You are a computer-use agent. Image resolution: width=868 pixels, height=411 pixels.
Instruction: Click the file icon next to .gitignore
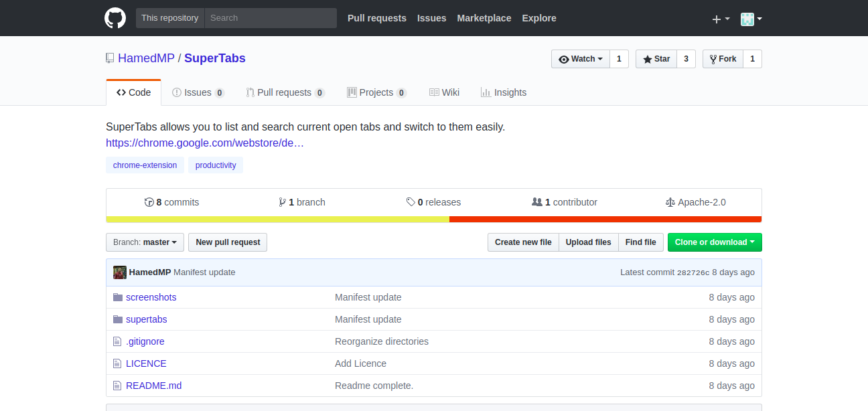[x=118, y=341]
